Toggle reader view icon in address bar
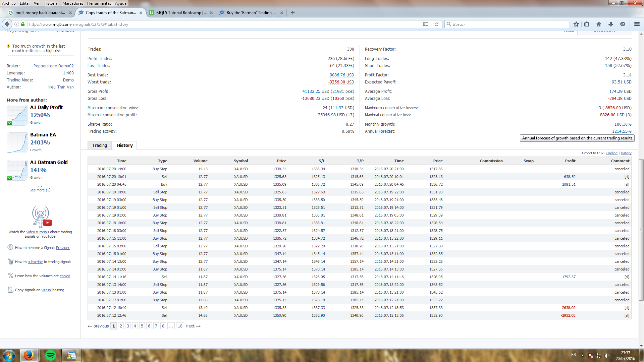Image resolution: width=644 pixels, height=362 pixels. point(426,24)
